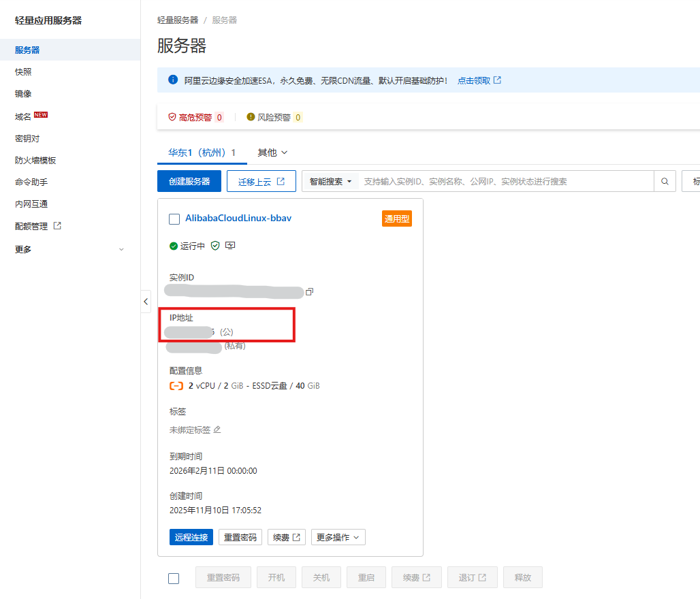Screen dimensions: 700x599
Task: Click 重置密码 on the server card
Action: (x=240, y=537)
